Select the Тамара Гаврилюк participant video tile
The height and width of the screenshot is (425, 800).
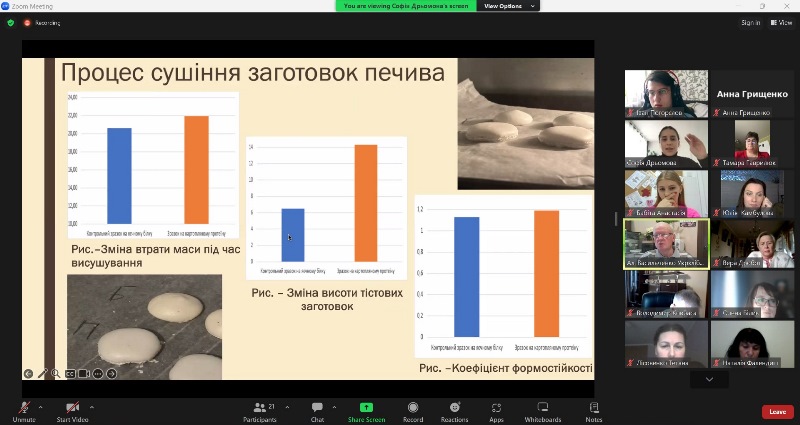click(x=752, y=144)
